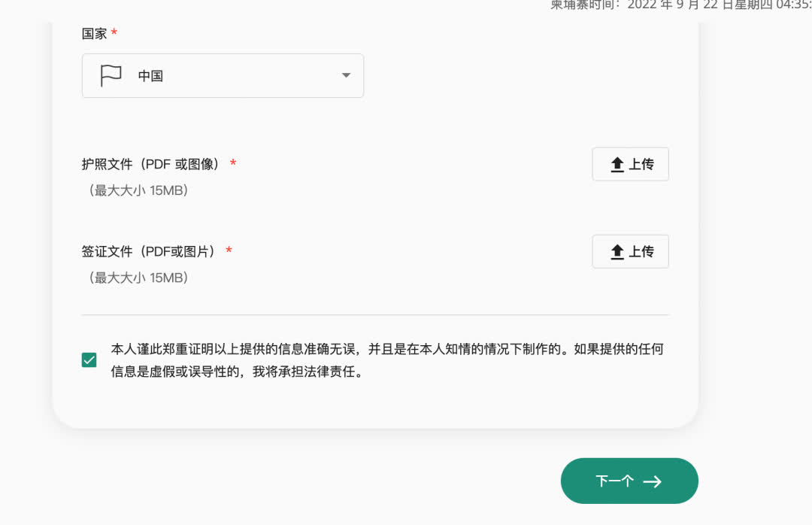Click the upload arrow icon for 护照文件
This screenshot has height=525, width=812.
click(x=617, y=165)
